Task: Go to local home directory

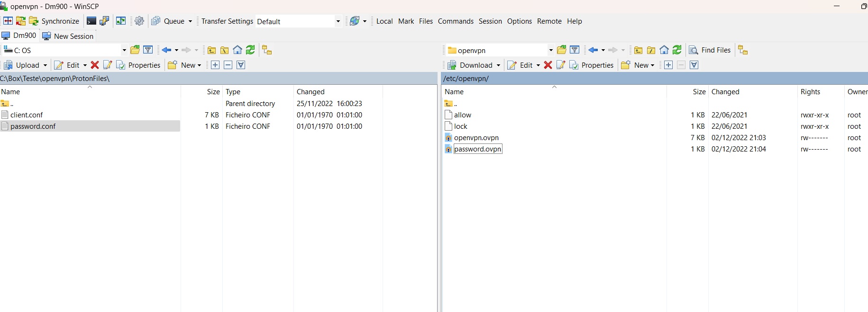Action: click(238, 50)
